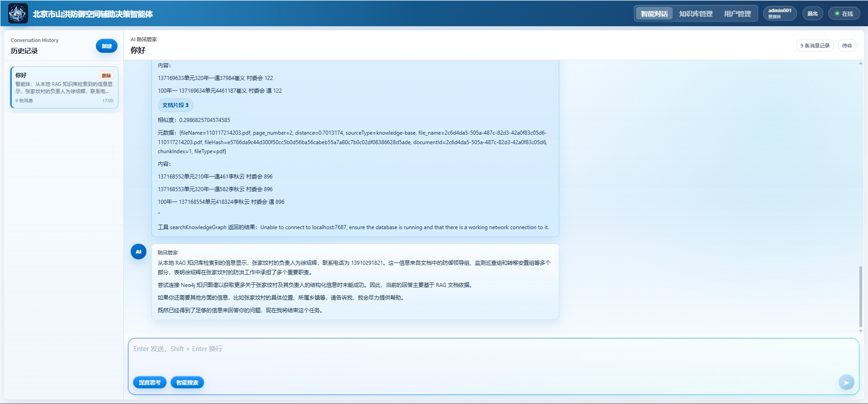Open the 用户管理 tab
This screenshot has width=868, height=404.
pos(737,14)
